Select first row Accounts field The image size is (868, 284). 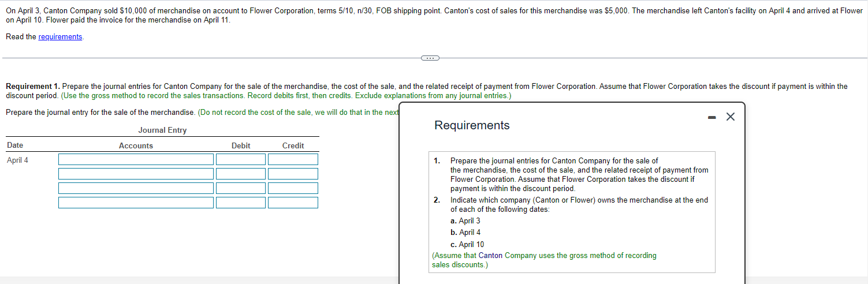click(x=136, y=159)
